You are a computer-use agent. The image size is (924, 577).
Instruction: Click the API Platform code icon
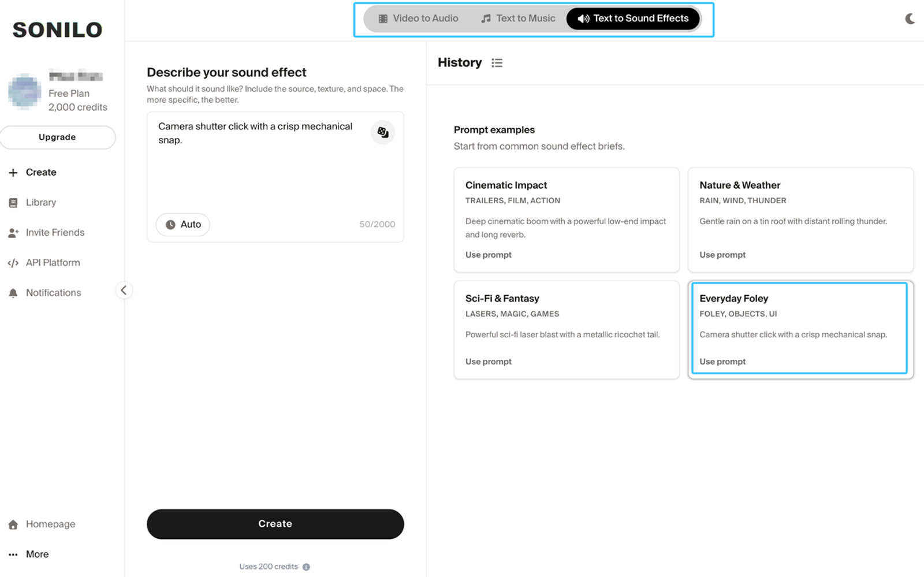pos(13,263)
